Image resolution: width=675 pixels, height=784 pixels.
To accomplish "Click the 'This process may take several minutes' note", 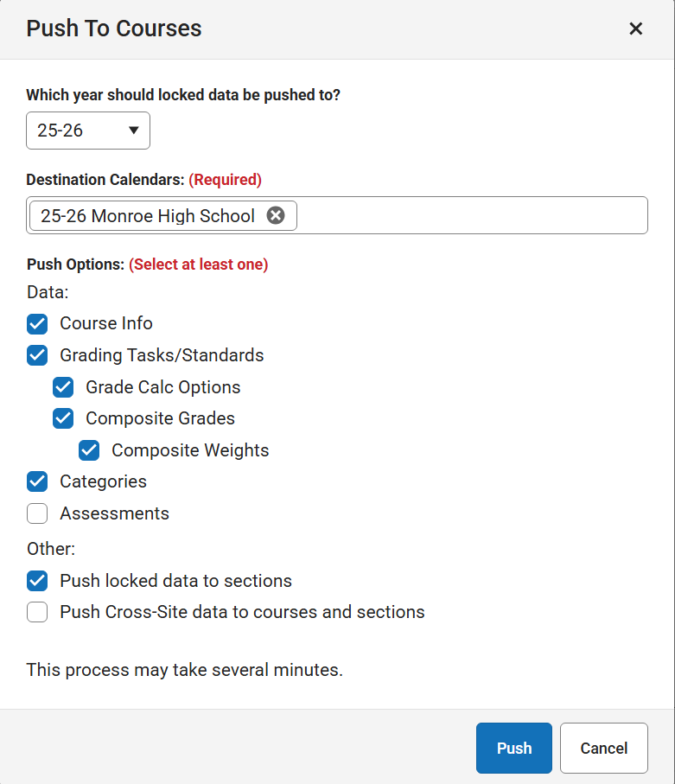I will coord(184,669).
